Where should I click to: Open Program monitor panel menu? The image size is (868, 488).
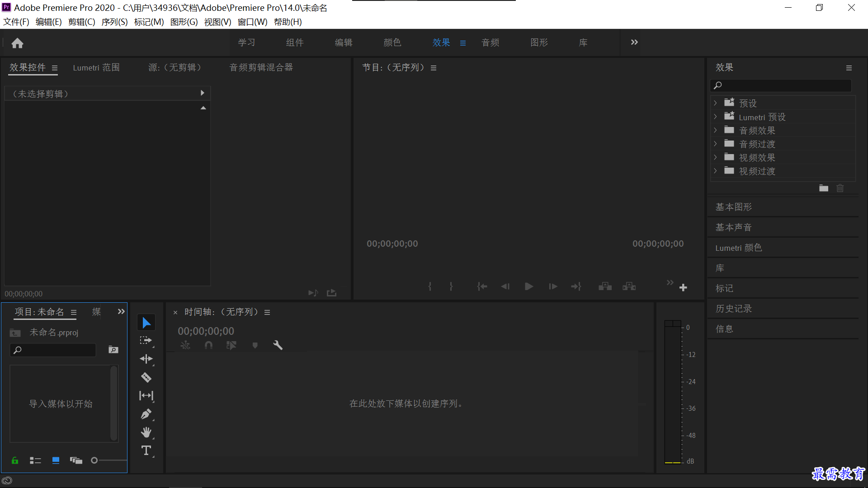[434, 68]
